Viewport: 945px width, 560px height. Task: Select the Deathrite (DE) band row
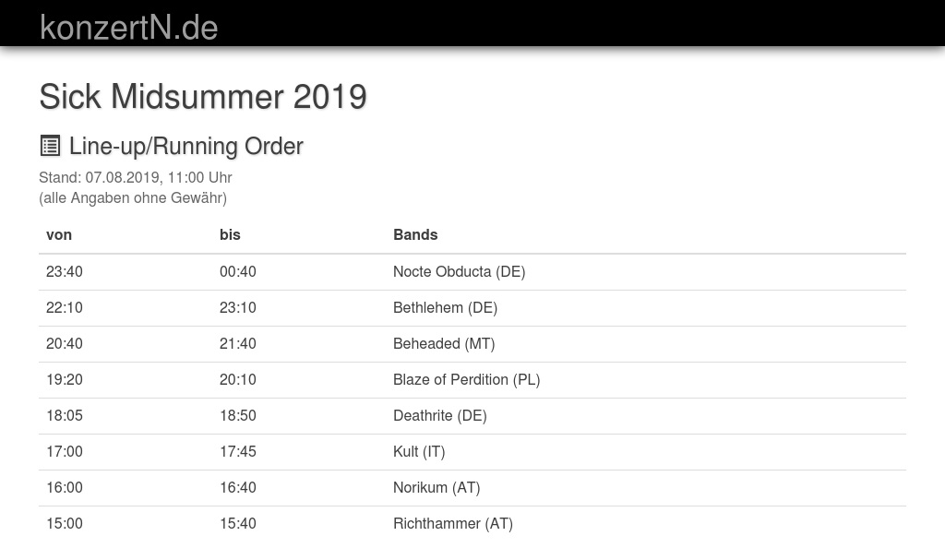click(439, 416)
